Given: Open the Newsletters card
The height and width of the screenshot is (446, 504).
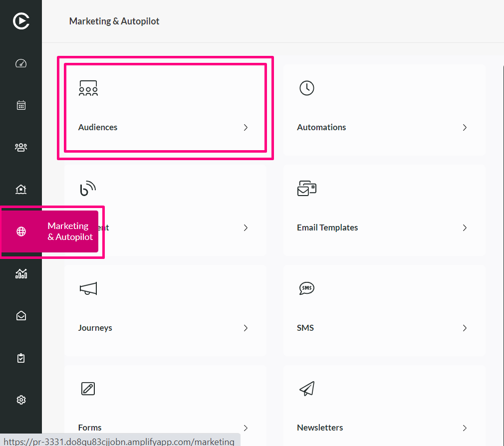Looking at the screenshot, I should pos(384,405).
